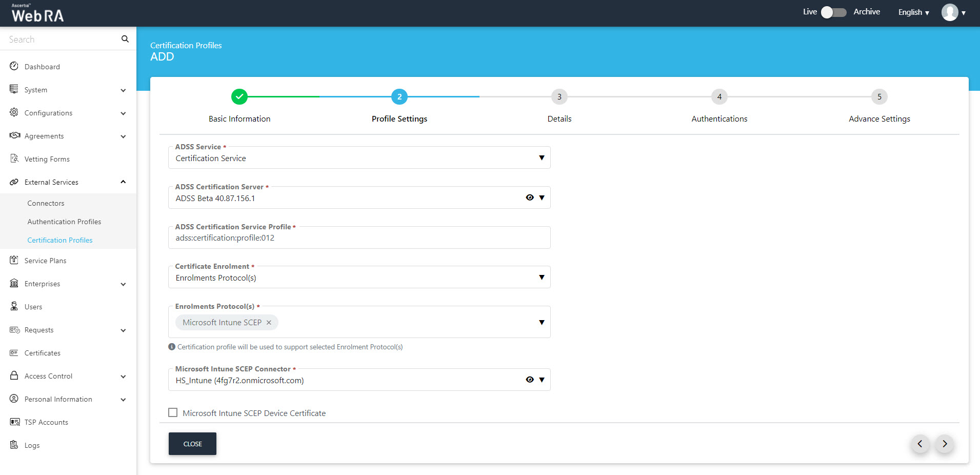Expand the Enterprises menu chevron
Viewport: 980px width, 475px height.
[x=123, y=284]
